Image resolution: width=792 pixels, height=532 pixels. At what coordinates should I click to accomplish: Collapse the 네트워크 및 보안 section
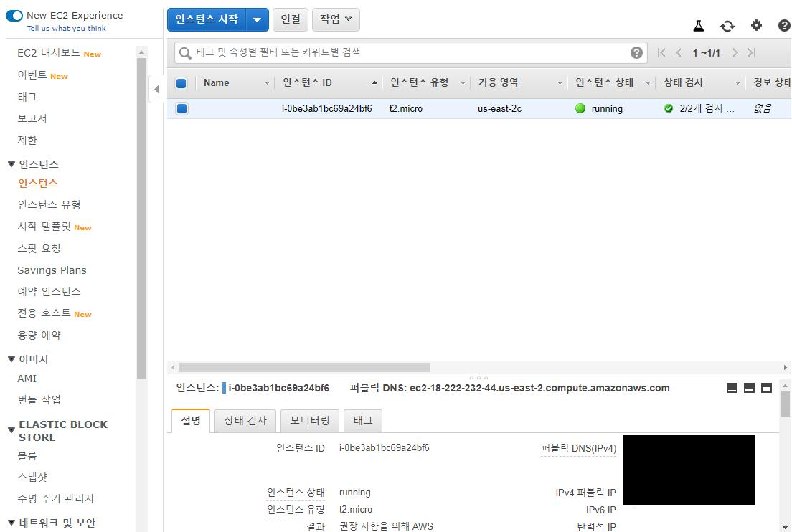point(11,523)
